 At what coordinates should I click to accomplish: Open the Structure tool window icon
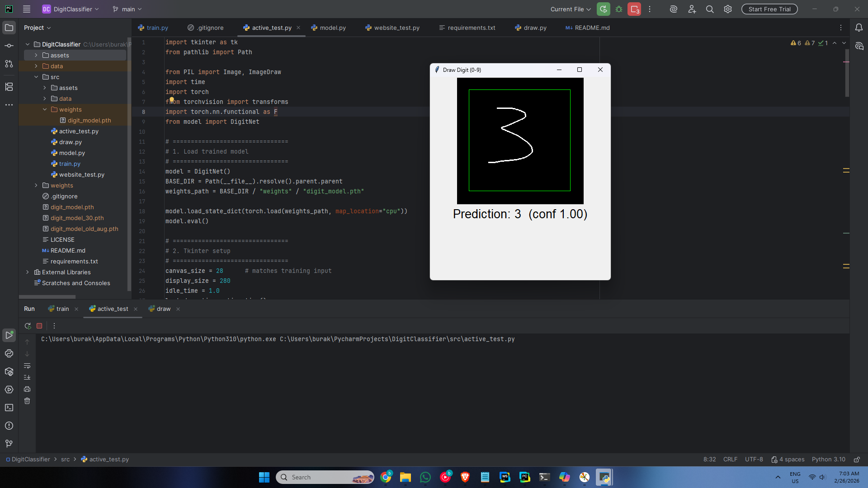(9, 87)
